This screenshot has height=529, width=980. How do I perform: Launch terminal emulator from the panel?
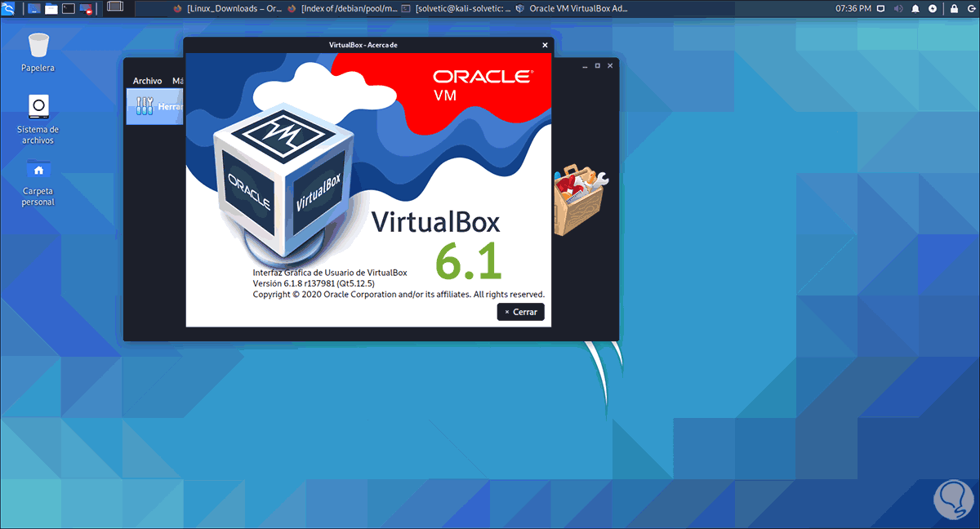(69, 9)
